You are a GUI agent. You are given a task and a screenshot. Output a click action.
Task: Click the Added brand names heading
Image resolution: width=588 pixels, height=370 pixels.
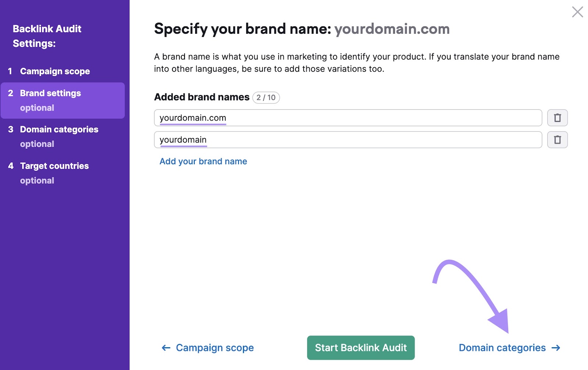click(201, 97)
